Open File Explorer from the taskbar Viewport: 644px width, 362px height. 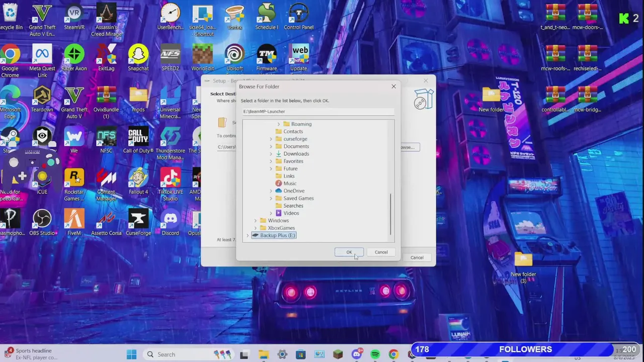tap(263, 354)
